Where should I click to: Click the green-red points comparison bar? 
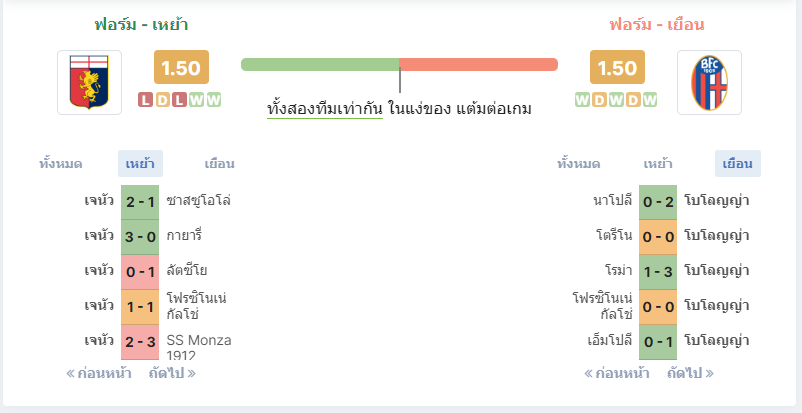399,64
